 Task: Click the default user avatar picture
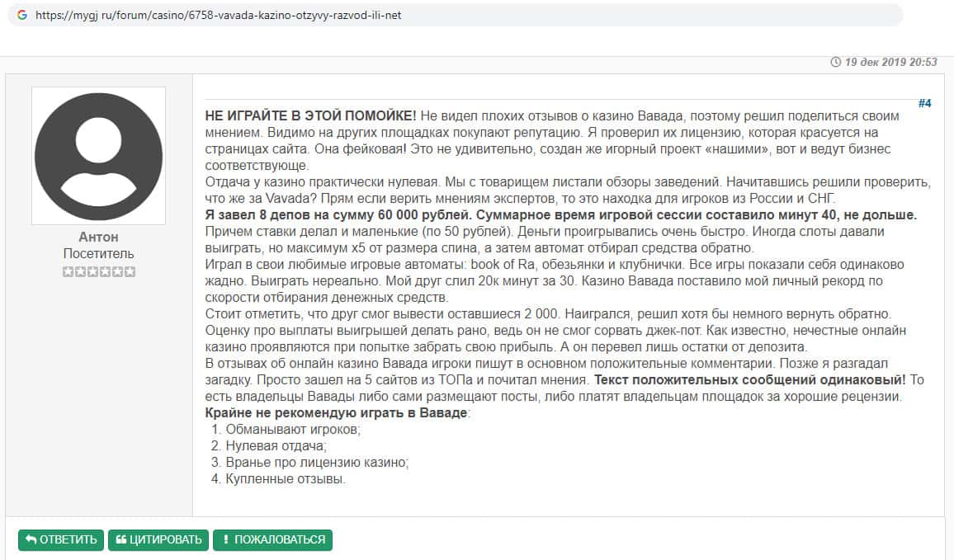[98, 156]
